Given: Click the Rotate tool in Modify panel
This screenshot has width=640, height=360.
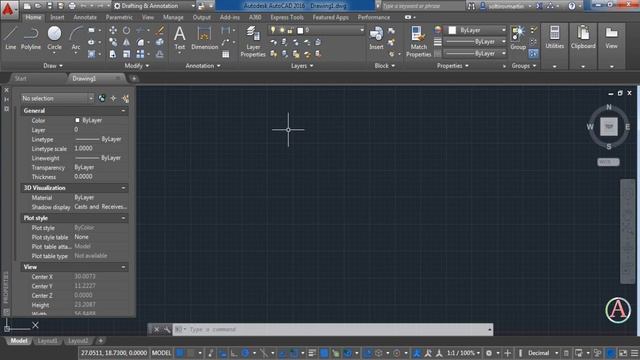Looking at the screenshot, I should click(x=127, y=30).
